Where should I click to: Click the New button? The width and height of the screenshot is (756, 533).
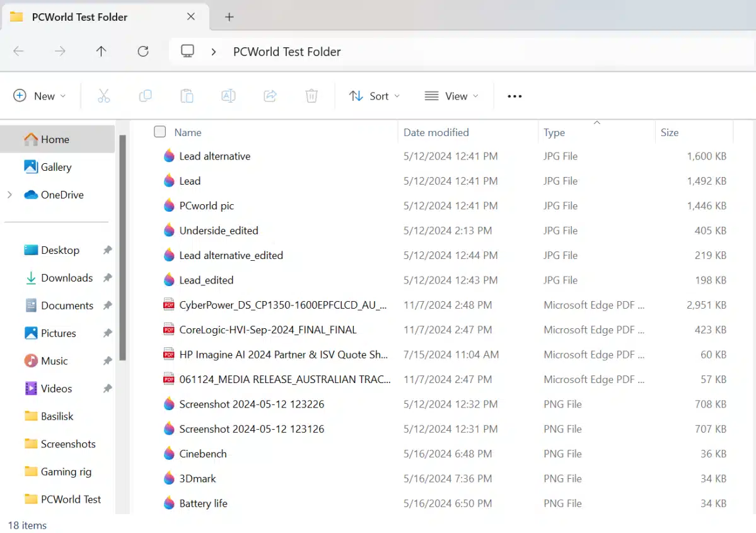point(40,96)
